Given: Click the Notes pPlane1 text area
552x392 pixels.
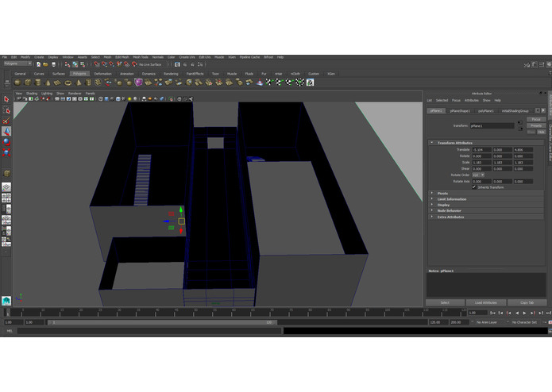Looking at the screenshot, I should pos(486,285).
